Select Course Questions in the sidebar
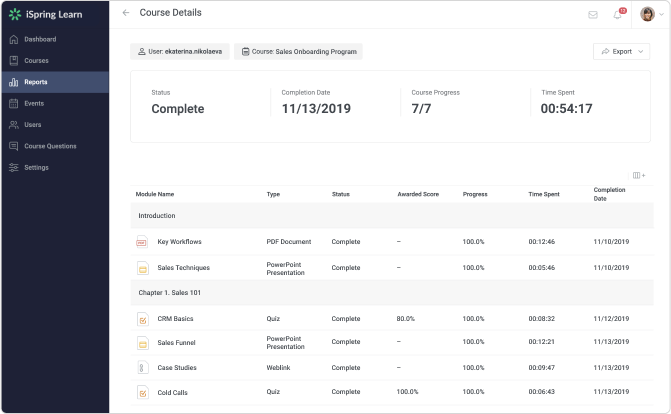Image resolution: width=671 pixels, height=414 pixels. 55,146
